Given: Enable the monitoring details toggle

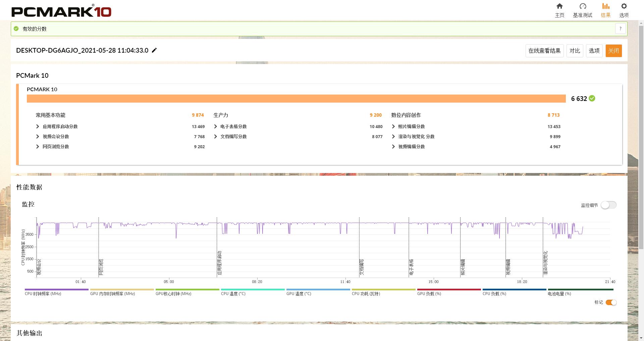Looking at the screenshot, I should point(608,205).
